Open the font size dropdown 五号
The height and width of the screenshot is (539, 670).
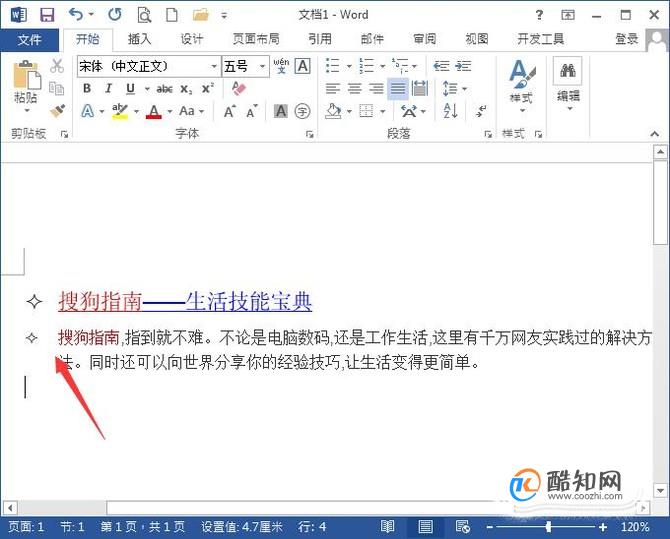click(262, 66)
